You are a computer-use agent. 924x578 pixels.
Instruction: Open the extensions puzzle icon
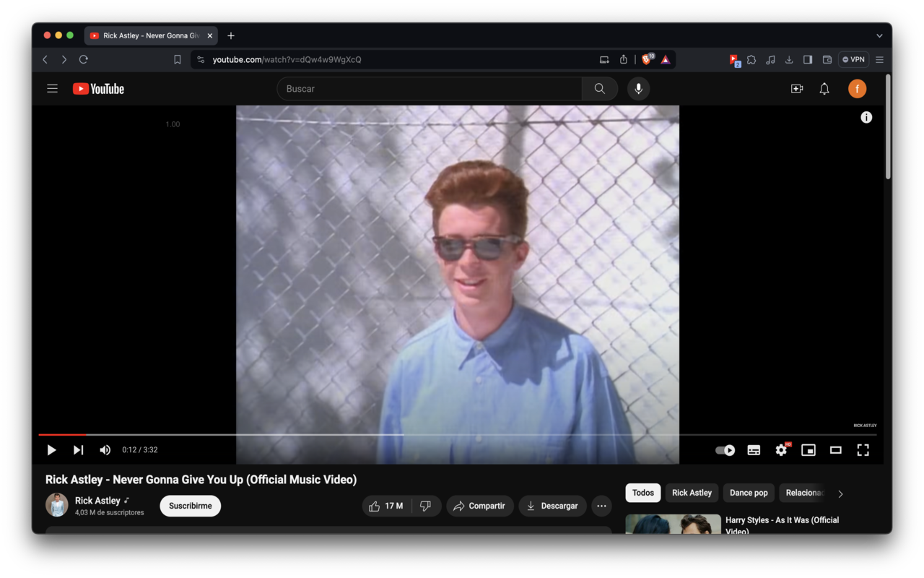tap(751, 59)
